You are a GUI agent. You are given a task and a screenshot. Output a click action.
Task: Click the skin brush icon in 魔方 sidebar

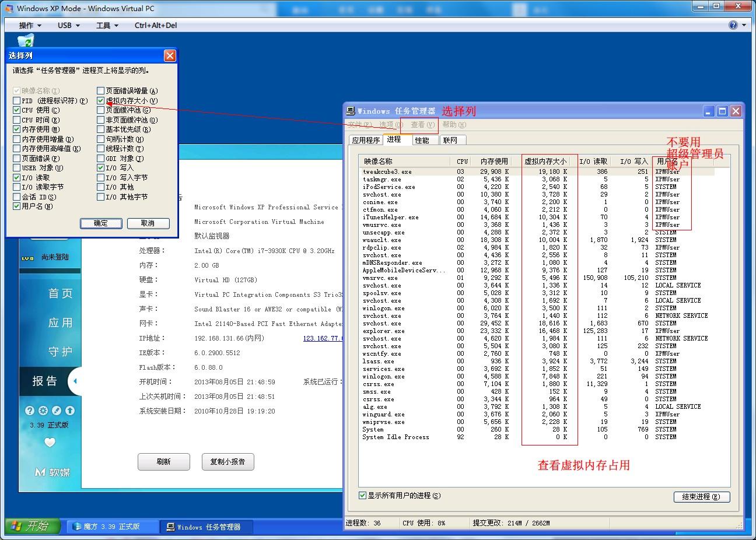pos(57,411)
